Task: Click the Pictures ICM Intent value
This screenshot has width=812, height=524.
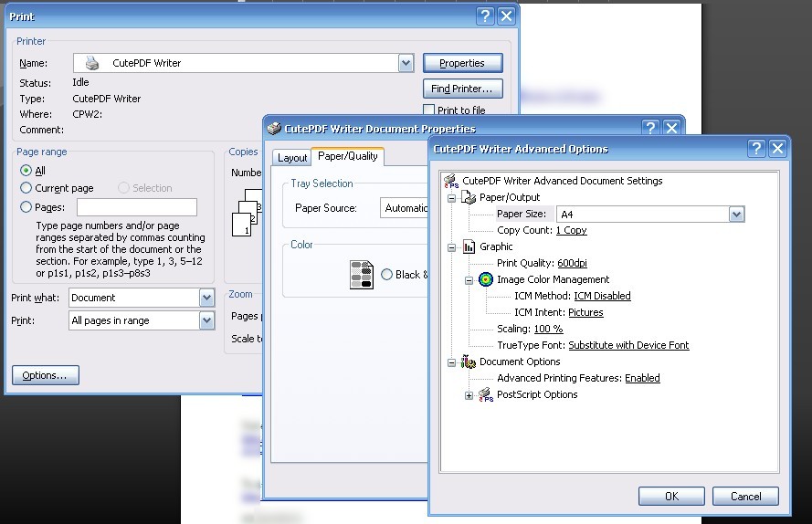Action: (585, 312)
